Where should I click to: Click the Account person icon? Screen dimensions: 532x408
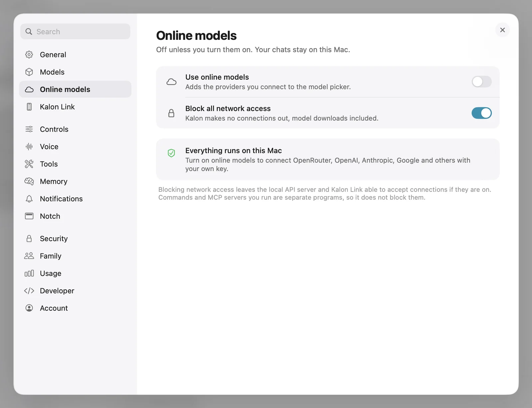29,308
